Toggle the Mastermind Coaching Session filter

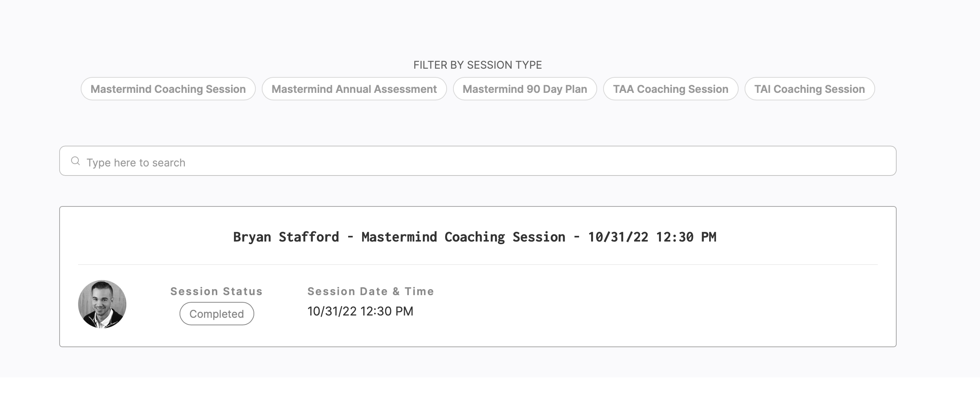(168, 89)
